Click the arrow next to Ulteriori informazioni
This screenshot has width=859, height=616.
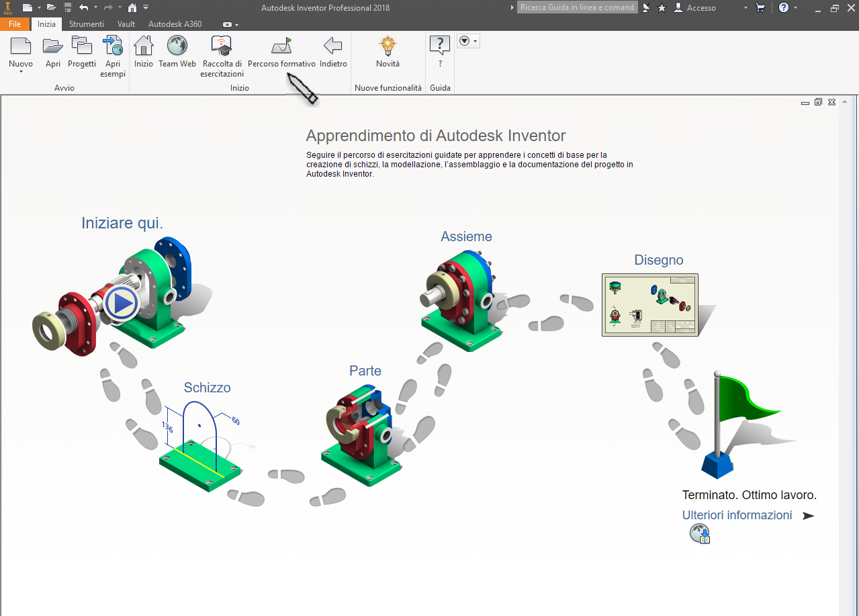pos(808,516)
